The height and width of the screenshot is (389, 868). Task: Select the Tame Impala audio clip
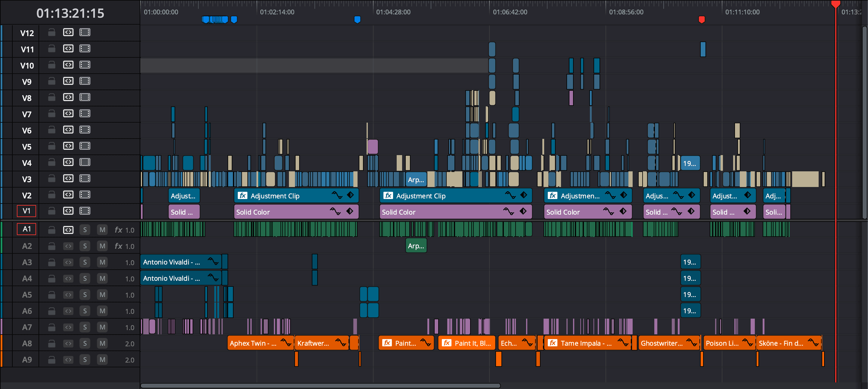588,343
